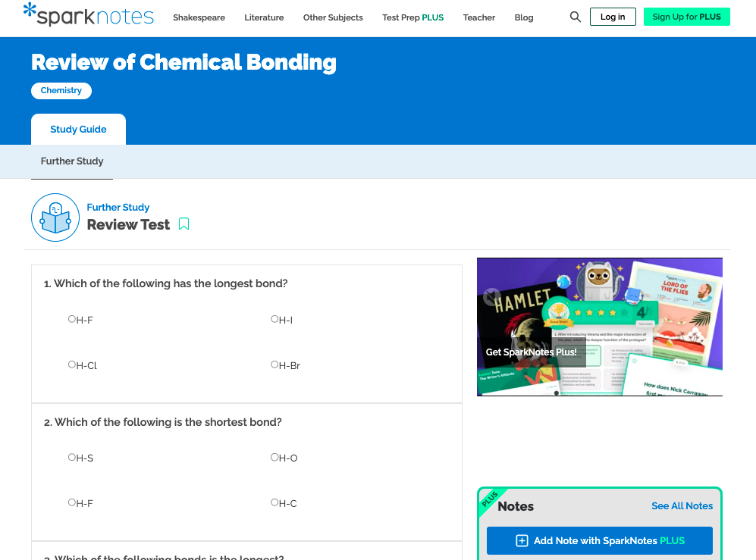Click the Log in button

point(612,16)
